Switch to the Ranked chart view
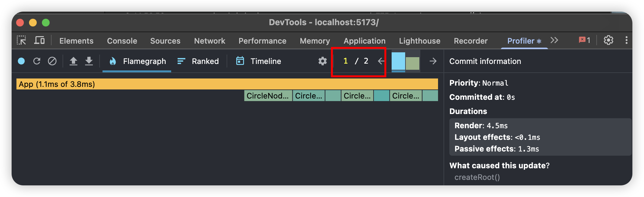The width and height of the screenshot is (644, 197). pos(198,61)
